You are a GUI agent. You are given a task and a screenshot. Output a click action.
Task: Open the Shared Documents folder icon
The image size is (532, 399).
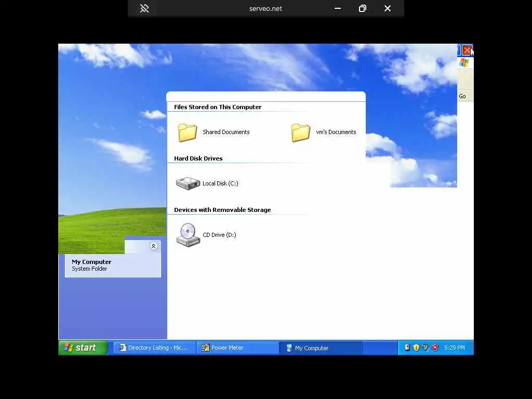(x=187, y=132)
